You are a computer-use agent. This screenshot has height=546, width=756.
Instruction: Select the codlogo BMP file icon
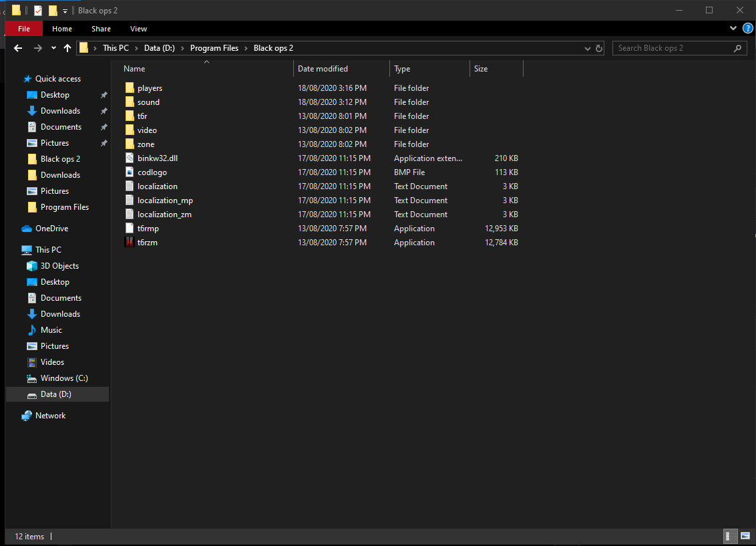click(130, 172)
